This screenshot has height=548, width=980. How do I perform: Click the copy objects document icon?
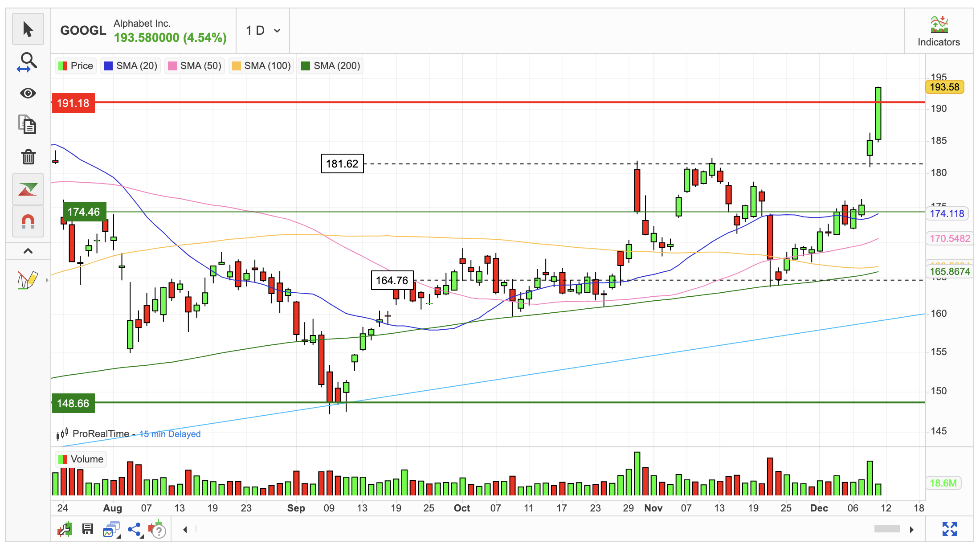[28, 124]
